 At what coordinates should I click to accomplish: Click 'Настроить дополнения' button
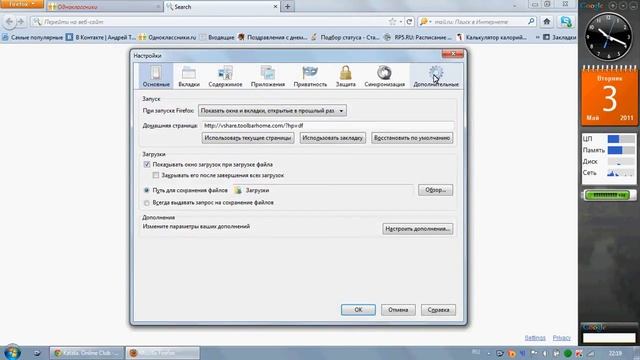(x=418, y=229)
